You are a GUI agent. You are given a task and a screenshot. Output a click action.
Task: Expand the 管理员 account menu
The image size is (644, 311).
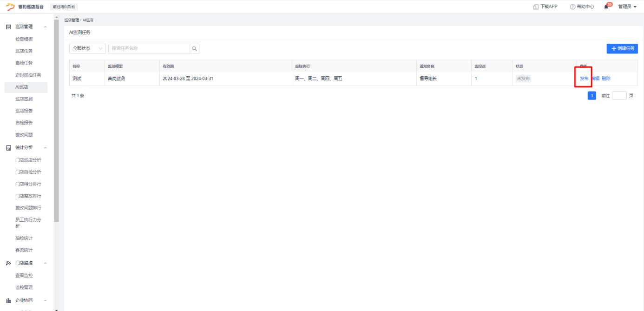[627, 7]
